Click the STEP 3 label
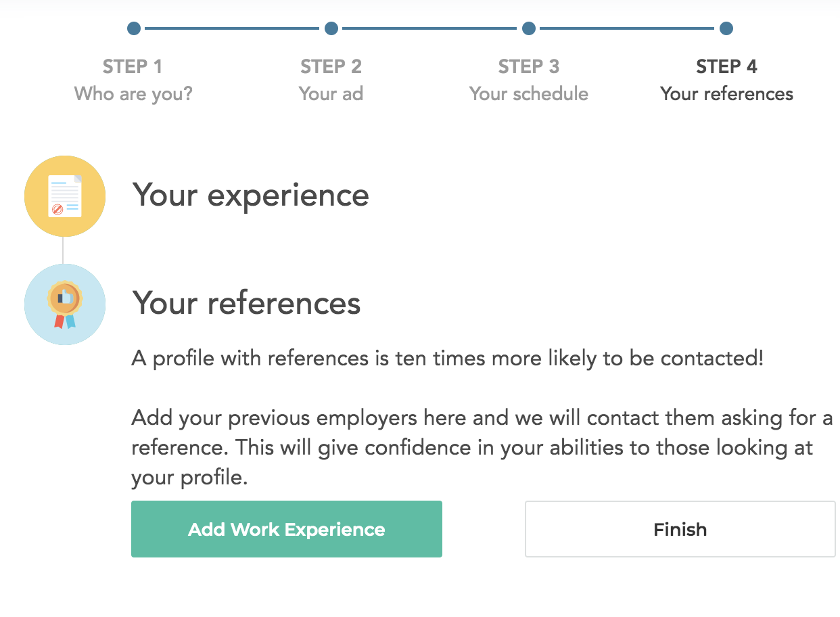The height and width of the screenshot is (617, 840). pos(529,67)
